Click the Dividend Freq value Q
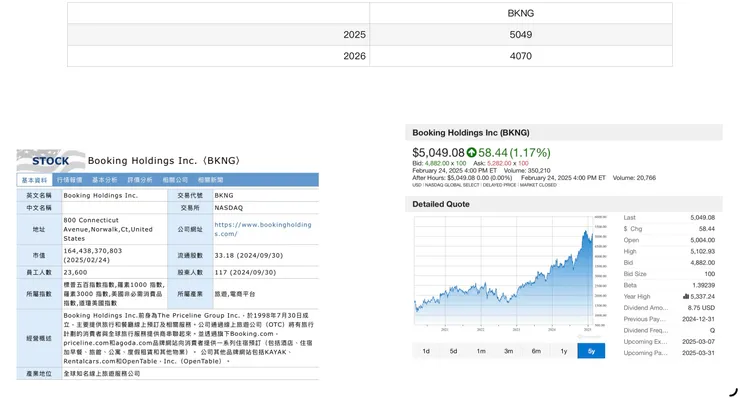The image size is (740, 398). coord(712,330)
